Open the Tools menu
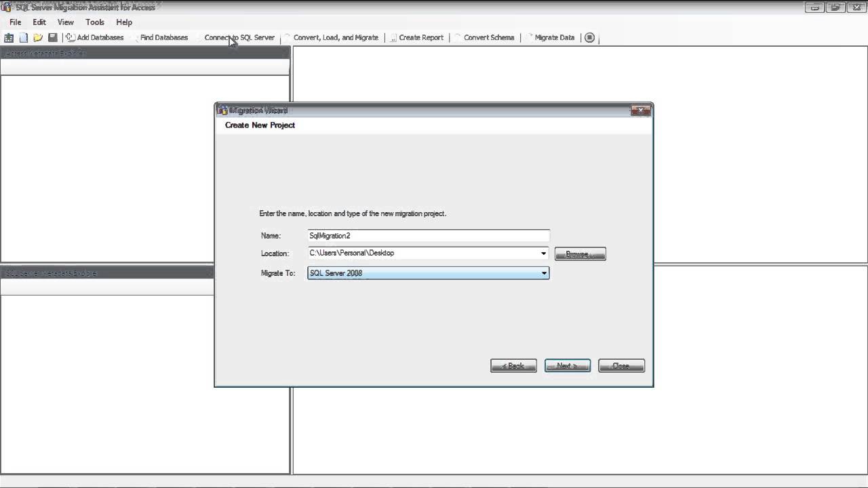This screenshot has height=488, width=868. click(x=95, y=22)
